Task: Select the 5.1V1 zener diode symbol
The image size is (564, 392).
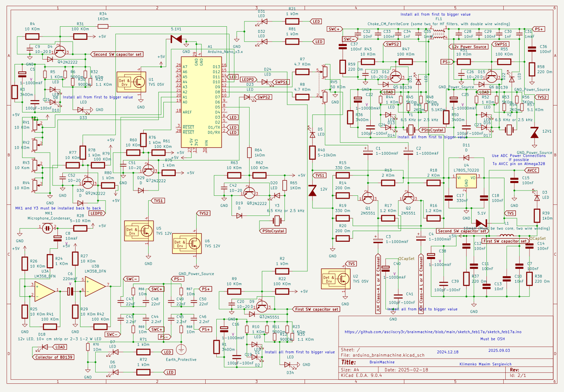Action: pyautogui.click(x=177, y=39)
